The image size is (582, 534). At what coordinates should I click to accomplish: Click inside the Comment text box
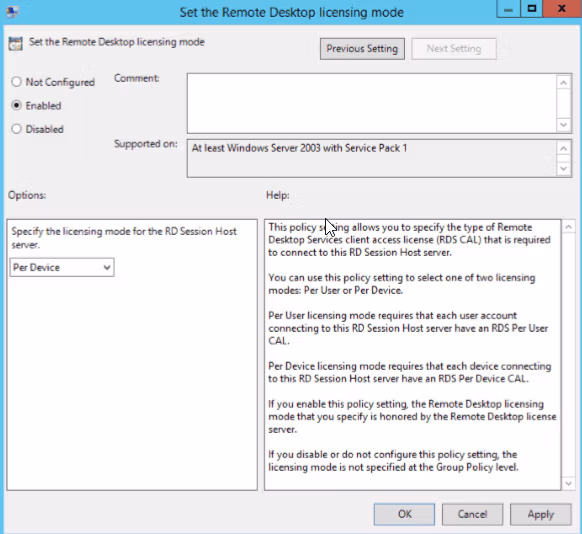coord(372,103)
